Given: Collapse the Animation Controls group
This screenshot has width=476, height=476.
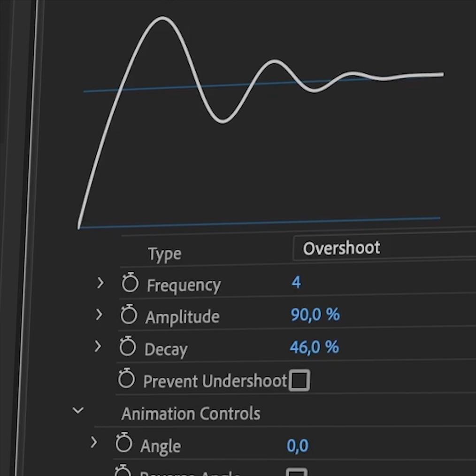Looking at the screenshot, I should tap(78, 411).
